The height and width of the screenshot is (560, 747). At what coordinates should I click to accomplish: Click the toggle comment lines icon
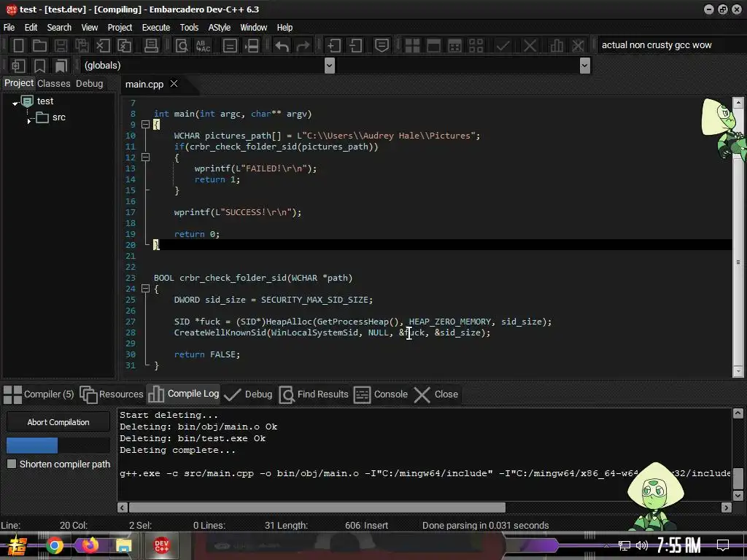(230, 46)
